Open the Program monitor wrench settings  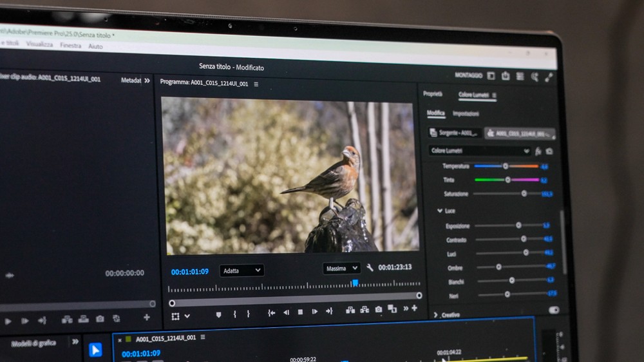(370, 268)
